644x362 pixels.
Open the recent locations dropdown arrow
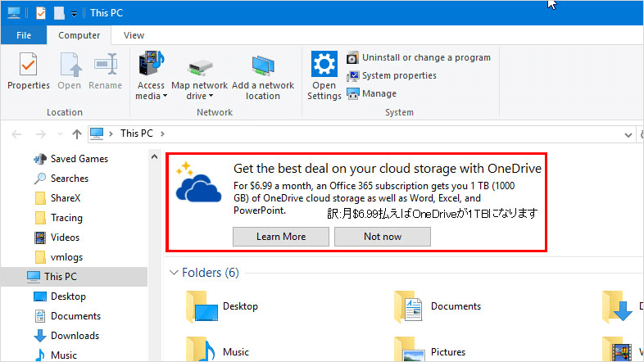60,134
